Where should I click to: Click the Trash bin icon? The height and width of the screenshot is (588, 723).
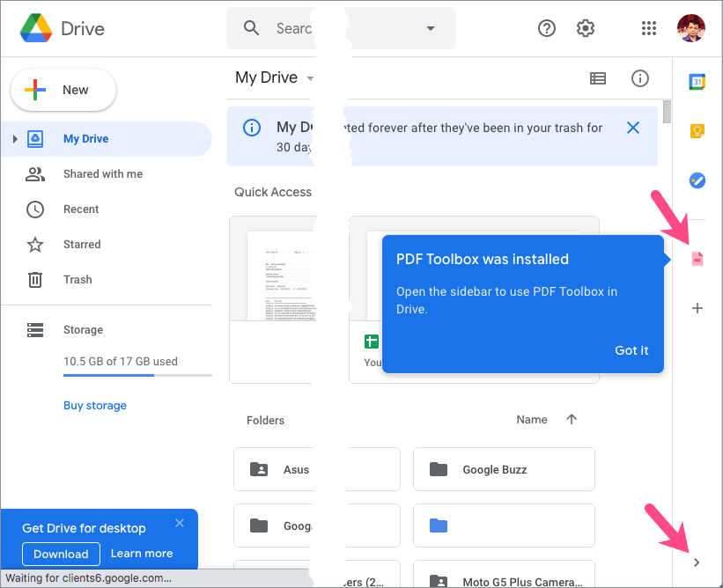(x=35, y=279)
